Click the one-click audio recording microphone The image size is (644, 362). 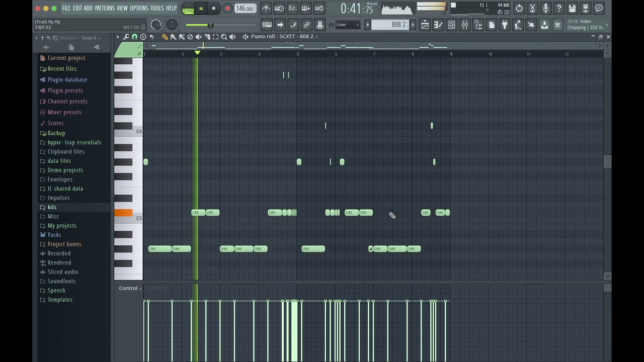click(545, 9)
